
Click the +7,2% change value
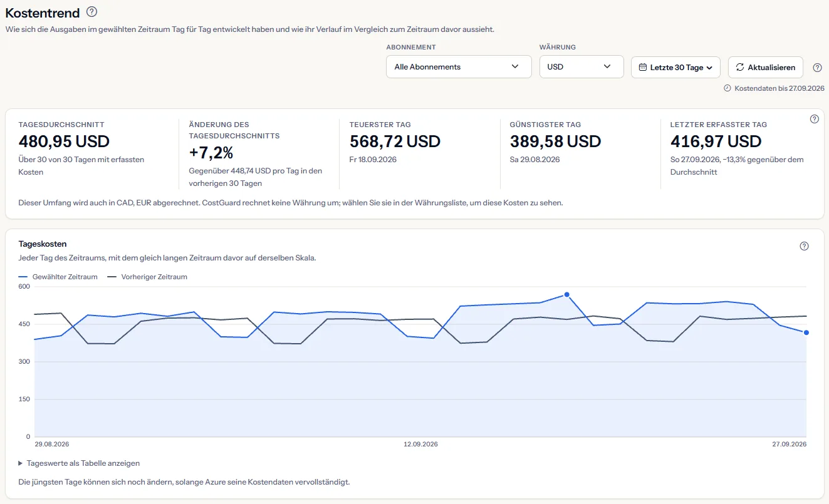click(211, 152)
